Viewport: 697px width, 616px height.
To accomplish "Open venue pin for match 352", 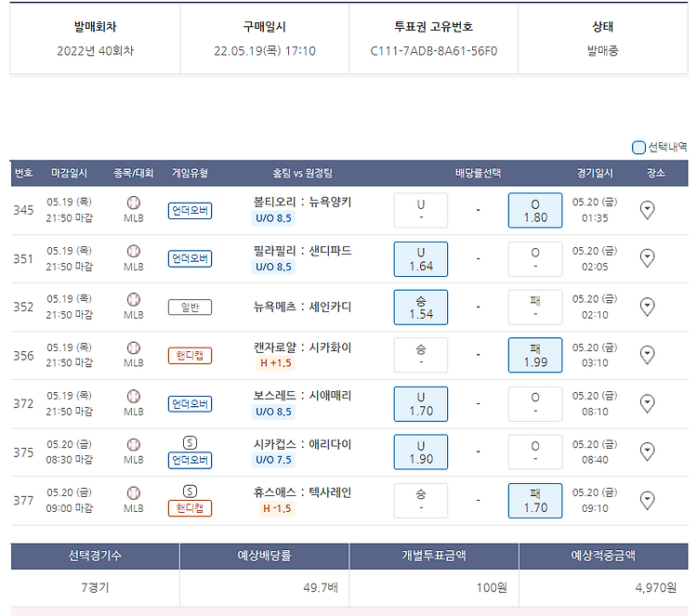I will click(647, 307).
